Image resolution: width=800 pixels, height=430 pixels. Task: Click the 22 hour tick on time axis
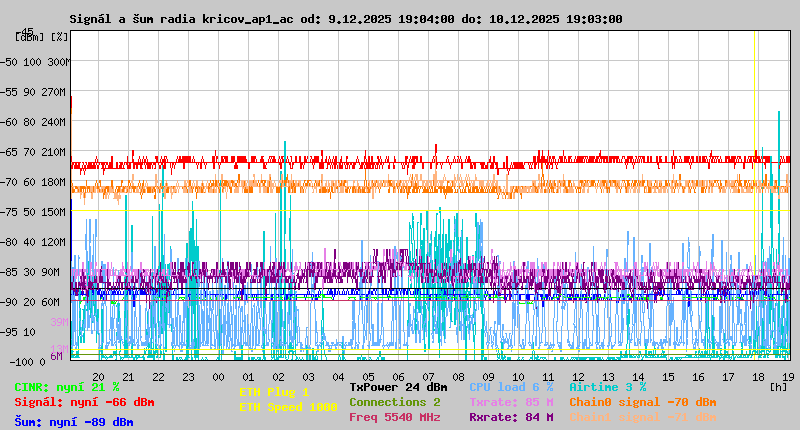click(158, 376)
